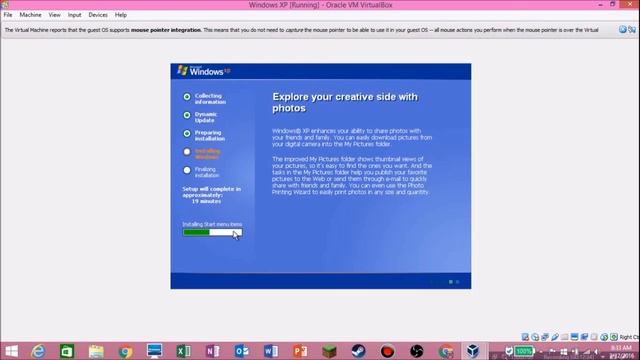Viewport: 640px width, 360px height.
Task: Click the last icon at the notification bar's end
Action: click(632, 29)
